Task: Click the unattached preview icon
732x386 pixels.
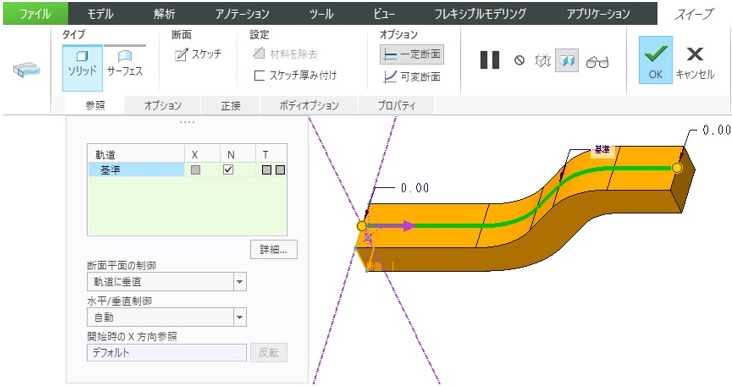Action: (543, 61)
